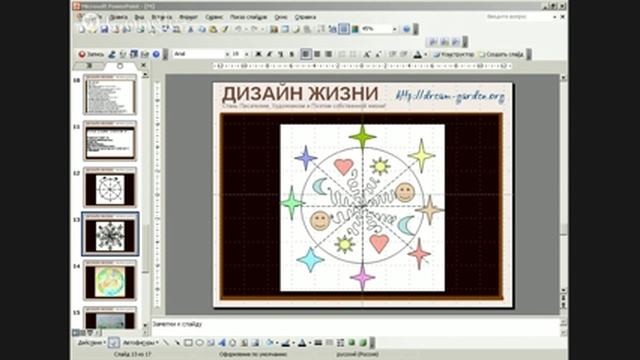This screenshot has width=640, height=360.
Task: Select the Line drawing tool
Action: [x=166, y=343]
